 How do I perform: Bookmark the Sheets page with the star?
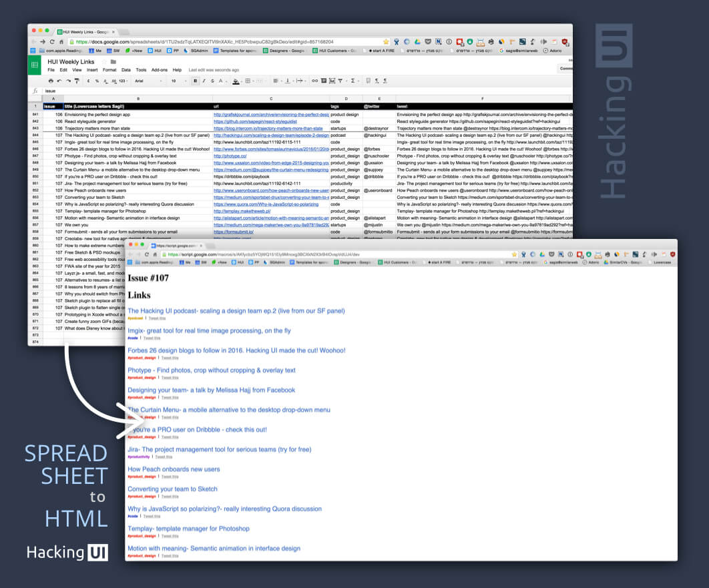coord(386,41)
